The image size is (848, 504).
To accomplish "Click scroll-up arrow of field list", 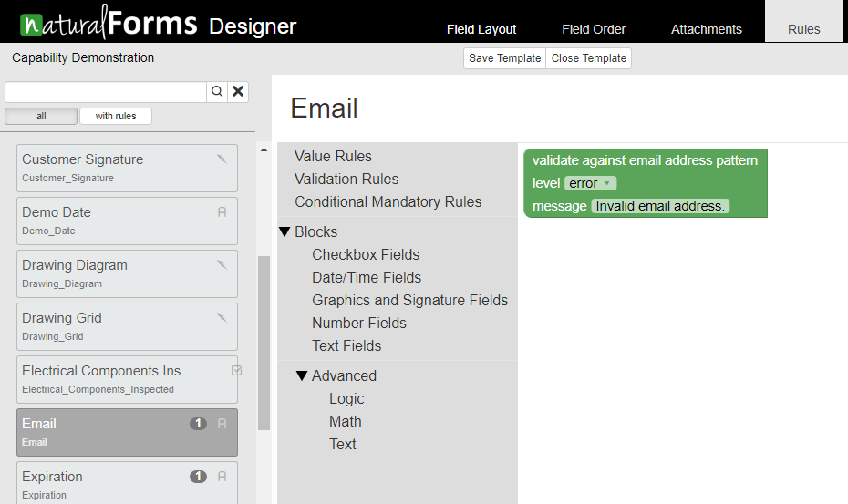I will click(264, 149).
